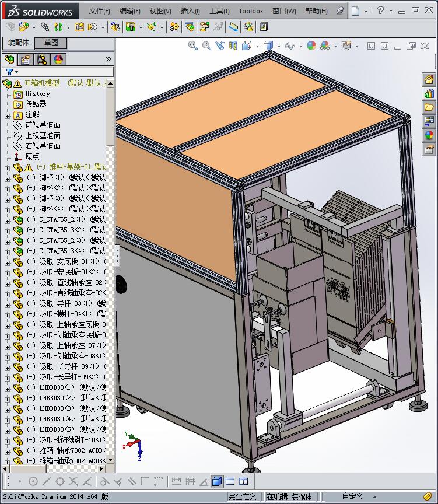Toggle the 3D model view button
Screen dimensions: 438x504
217,481
